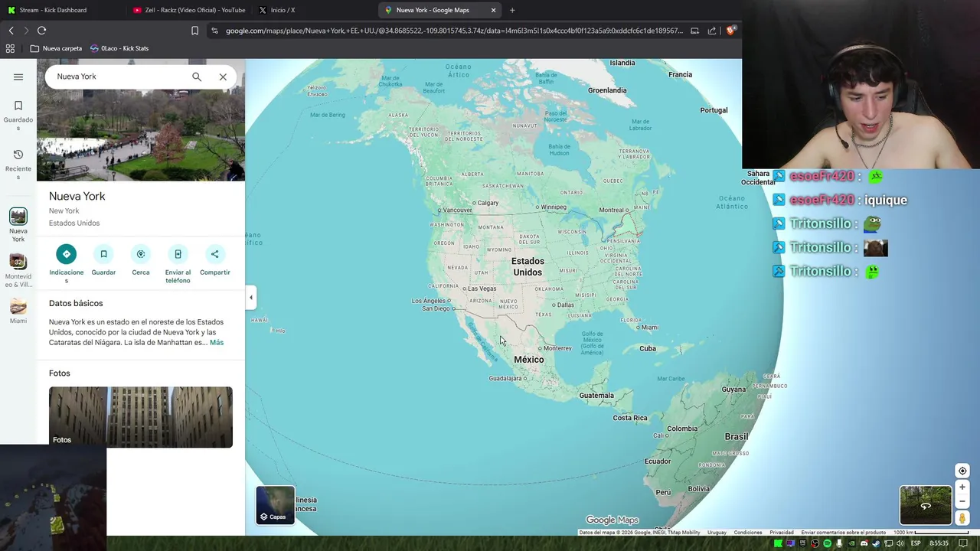Viewport: 980px width, 551px height.
Task: Click the Guardar bookmark icon
Action: tap(103, 254)
